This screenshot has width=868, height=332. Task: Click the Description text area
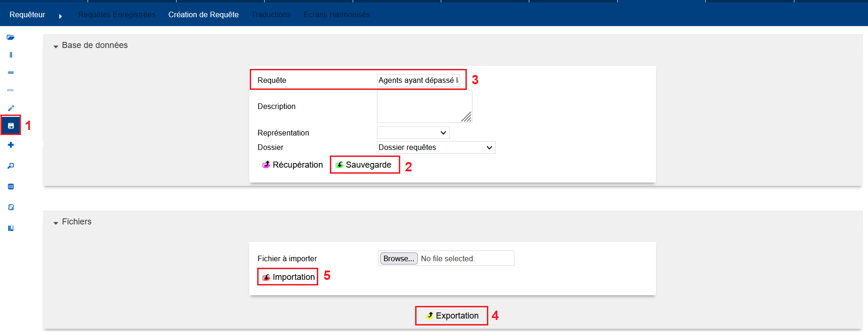[424, 107]
